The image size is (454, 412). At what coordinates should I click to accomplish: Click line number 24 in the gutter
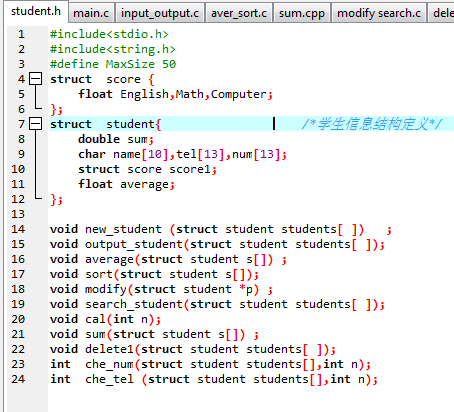[x=18, y=379]
